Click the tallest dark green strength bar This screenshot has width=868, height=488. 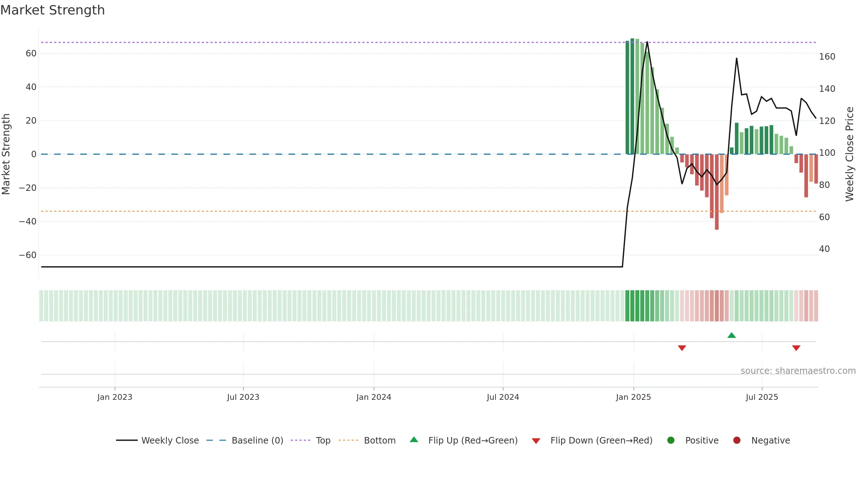pyautogui.click(x=632, y=96)
